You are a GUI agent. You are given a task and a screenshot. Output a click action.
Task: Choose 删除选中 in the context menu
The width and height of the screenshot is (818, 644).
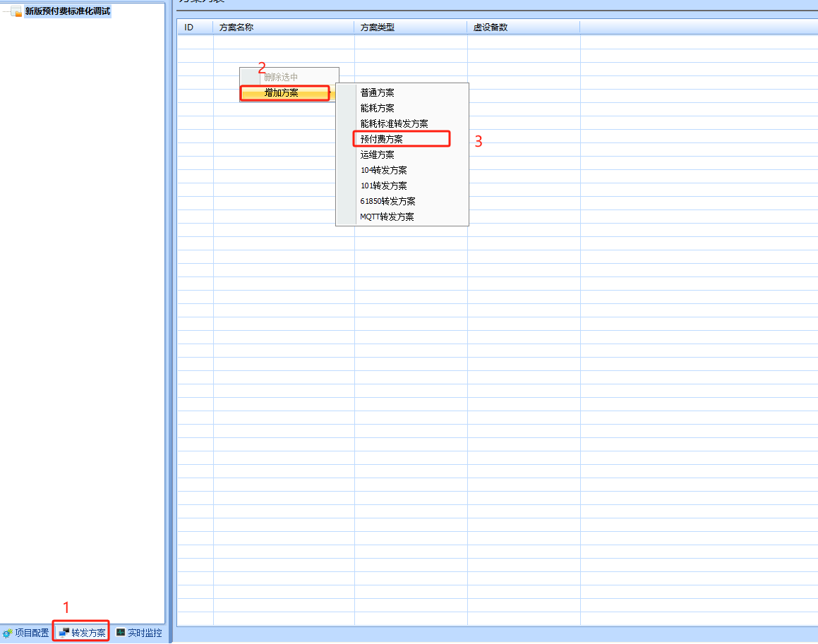pyautogui.click(x=281, y=77)
